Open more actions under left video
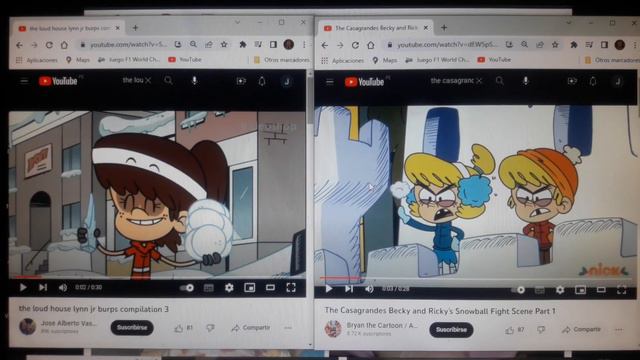This screenshot has width=640, height=360. (x=288, y=328)
